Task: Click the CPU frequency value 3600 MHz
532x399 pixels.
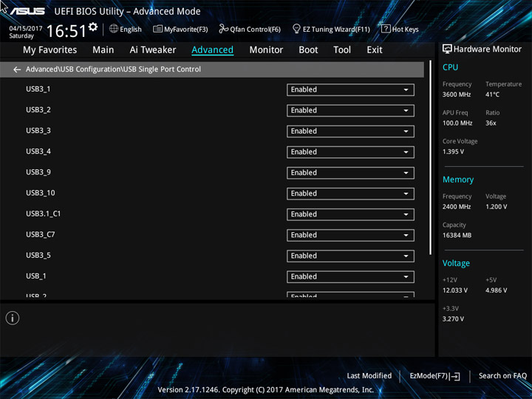Action: [457, 95]
